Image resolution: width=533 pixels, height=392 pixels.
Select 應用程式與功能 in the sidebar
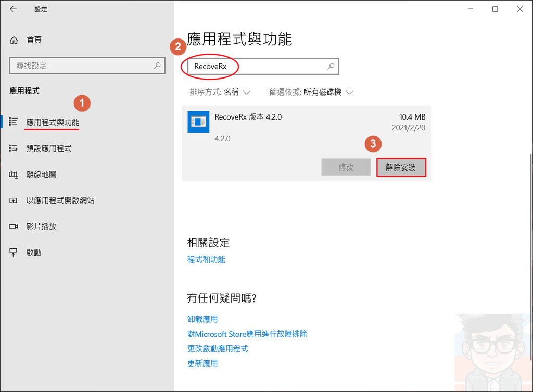[53, 122]
